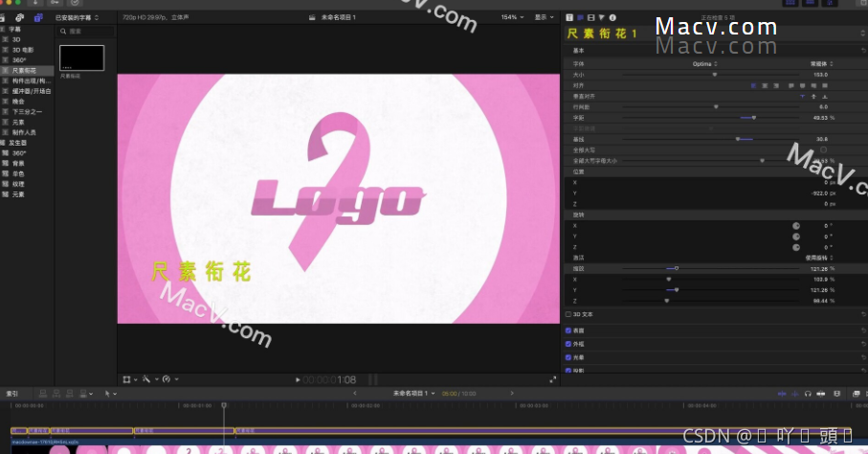The image size is (868, 454).
Task: Open the 使用旋转 animate dropdown
Action: [819, 258]
